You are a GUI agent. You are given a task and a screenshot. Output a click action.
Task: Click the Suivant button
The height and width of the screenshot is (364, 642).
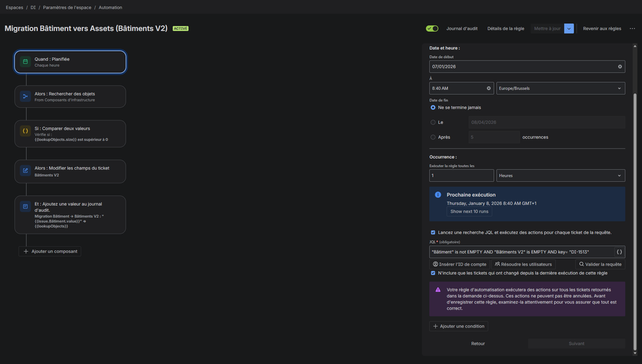coord(576,343)
